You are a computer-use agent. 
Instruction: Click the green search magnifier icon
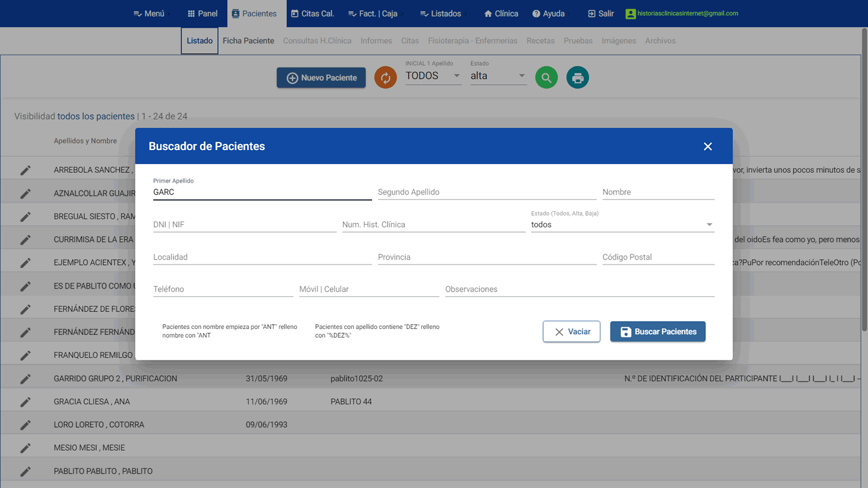[x=546, y=78]
